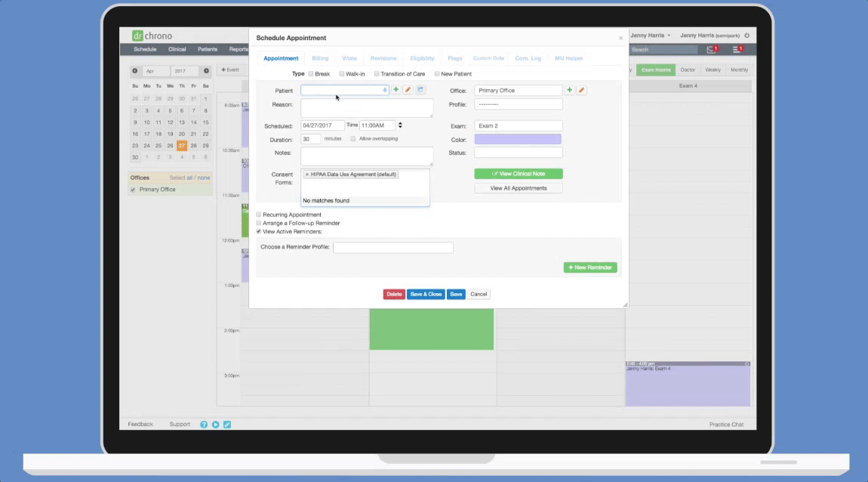
Task: Edit office with the orange pencil icon
Action: tap(581, 91)
